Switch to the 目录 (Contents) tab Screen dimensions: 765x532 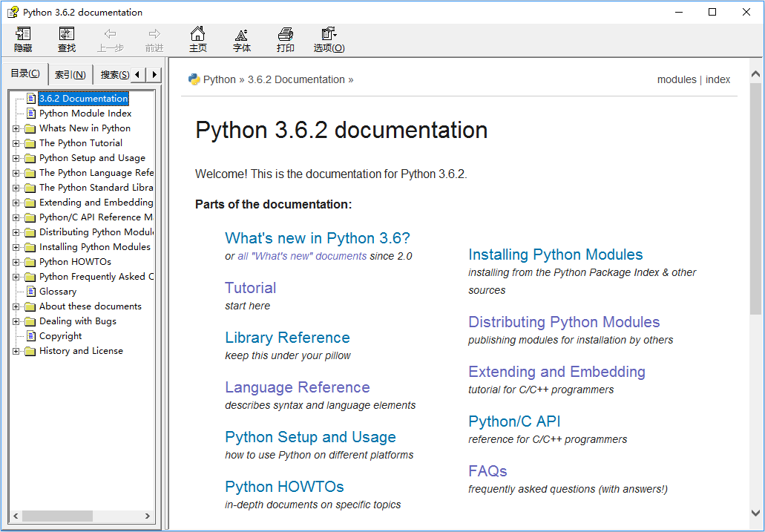tap(25, 73)
